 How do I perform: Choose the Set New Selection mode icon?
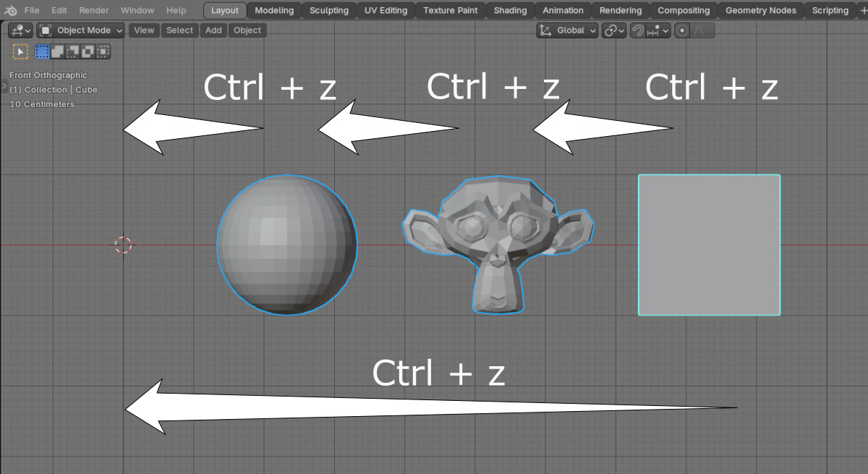pos(42,51)
